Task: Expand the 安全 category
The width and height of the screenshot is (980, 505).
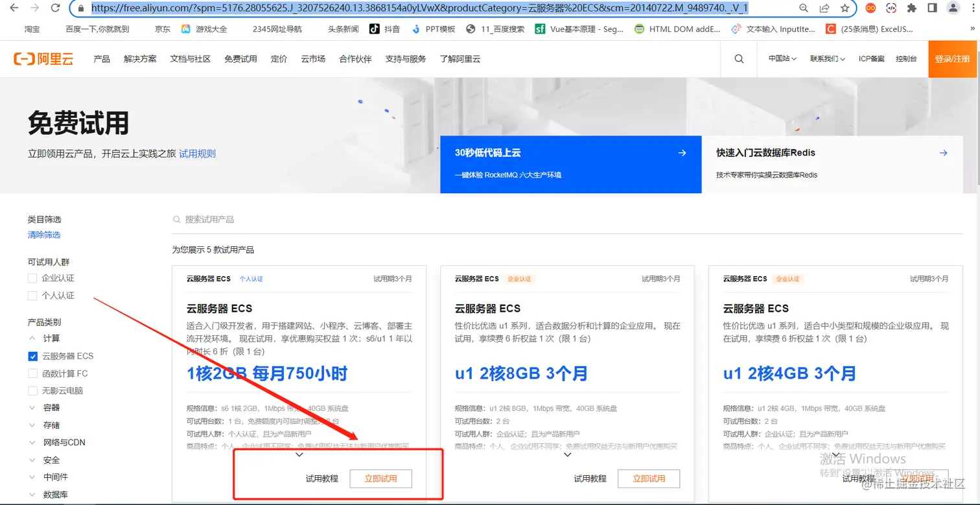Action: (x=32, y=460)
